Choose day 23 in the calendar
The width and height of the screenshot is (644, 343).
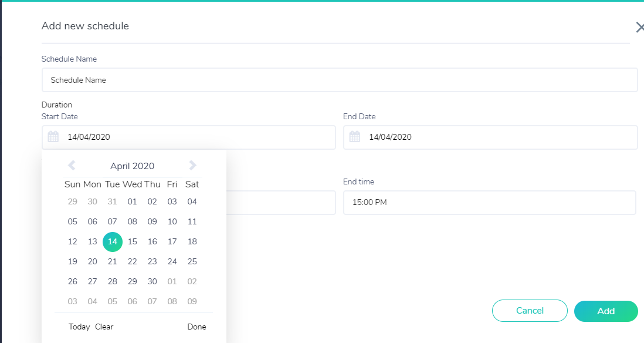152,261
